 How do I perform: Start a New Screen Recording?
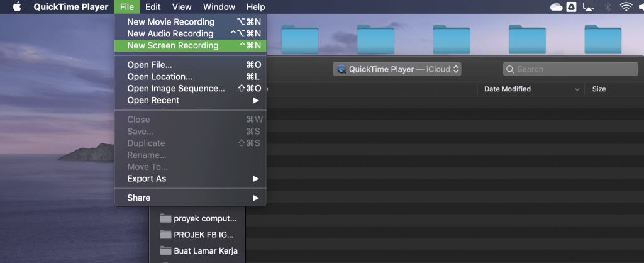[190, 45]
